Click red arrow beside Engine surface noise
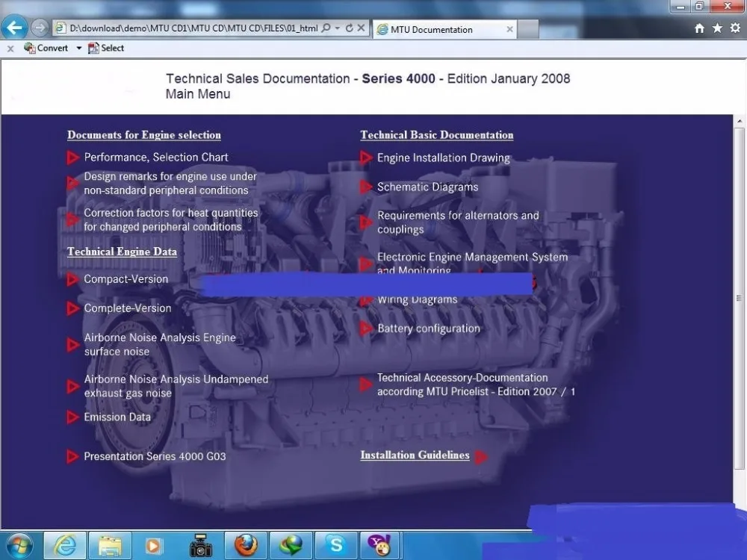The width and height of the screenshot is (747, 560). tap(72, 344)
